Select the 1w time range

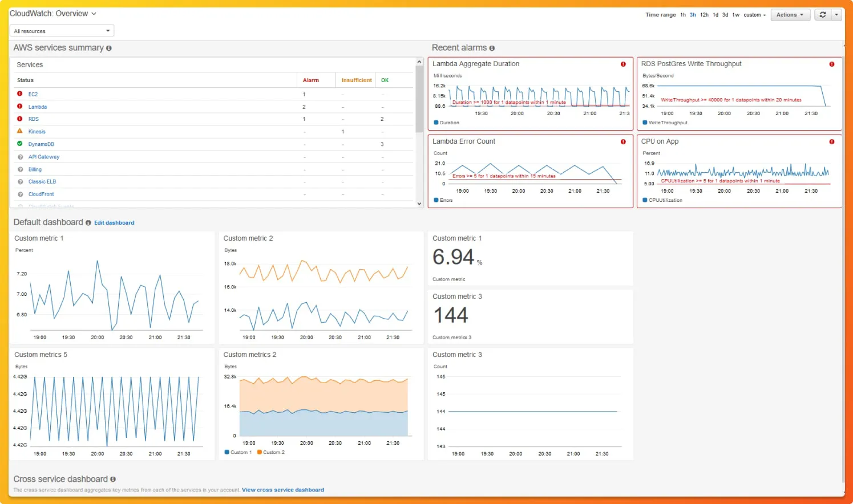coord(736,15)
